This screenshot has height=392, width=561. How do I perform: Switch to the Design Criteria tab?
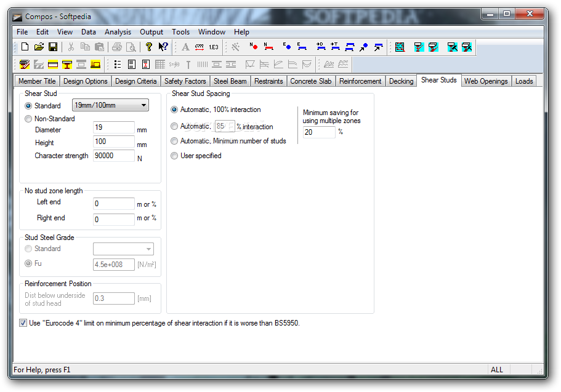point(135,81)
